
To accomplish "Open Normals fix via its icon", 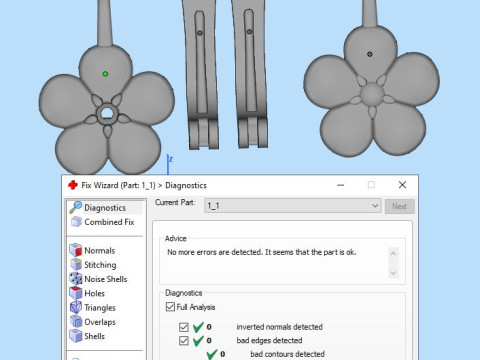I will [x=76, y=250].
